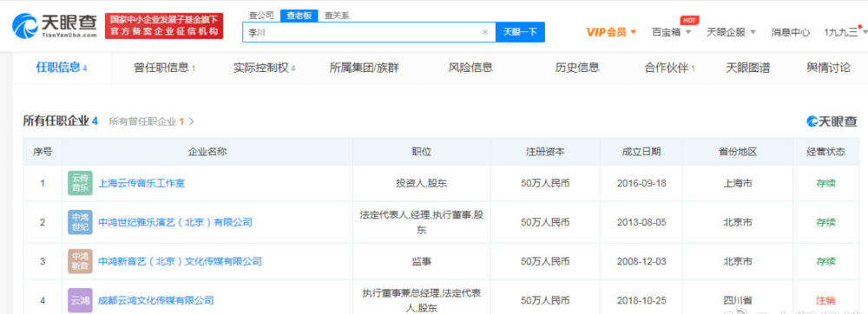
Task: Open the 1九九三 user account dropdown
Action: click(x=845, y=32)
